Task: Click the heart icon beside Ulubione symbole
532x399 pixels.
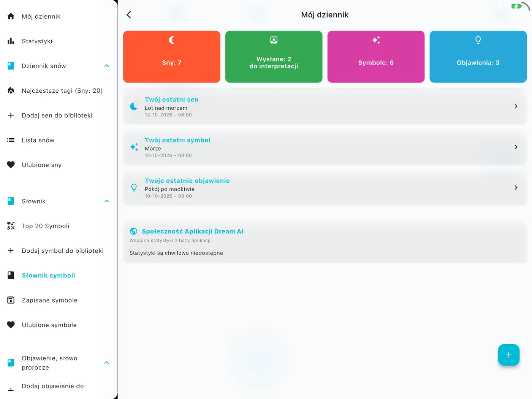Action: click(x=11, y=325)
